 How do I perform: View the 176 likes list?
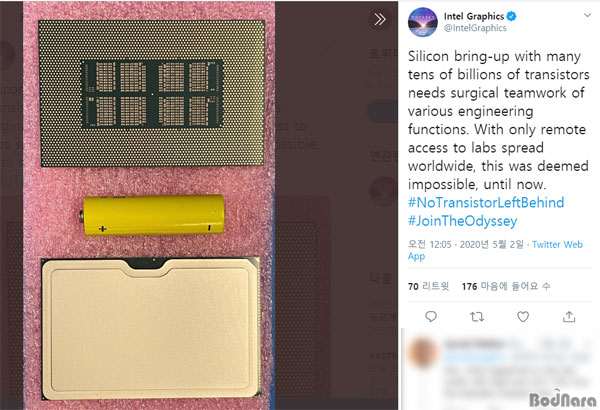coord(506,286)
